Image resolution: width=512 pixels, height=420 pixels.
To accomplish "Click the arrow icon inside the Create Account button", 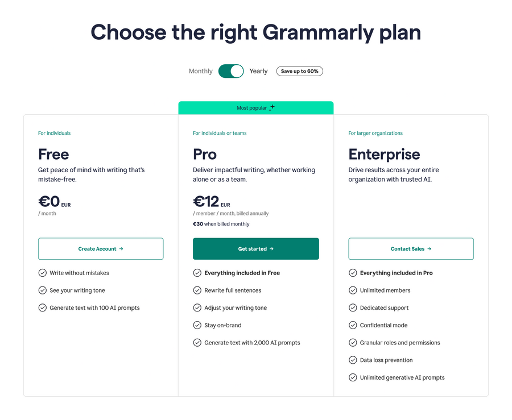I will point(121,248).
